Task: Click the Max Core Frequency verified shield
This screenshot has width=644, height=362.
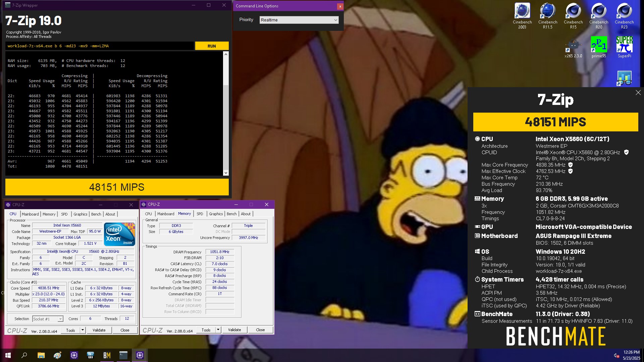Action: pos(571,165)
